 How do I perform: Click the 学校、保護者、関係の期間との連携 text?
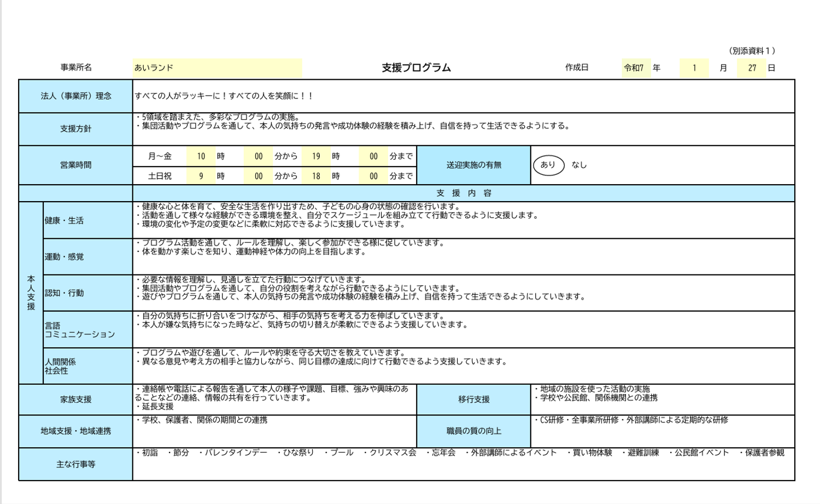pyautogui.click(x=201, y=420)
